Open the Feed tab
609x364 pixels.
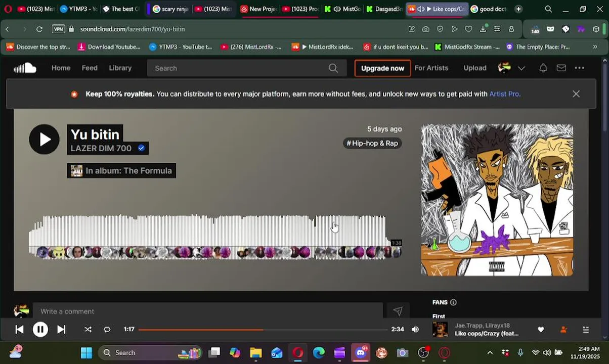(x=90, y=68)
